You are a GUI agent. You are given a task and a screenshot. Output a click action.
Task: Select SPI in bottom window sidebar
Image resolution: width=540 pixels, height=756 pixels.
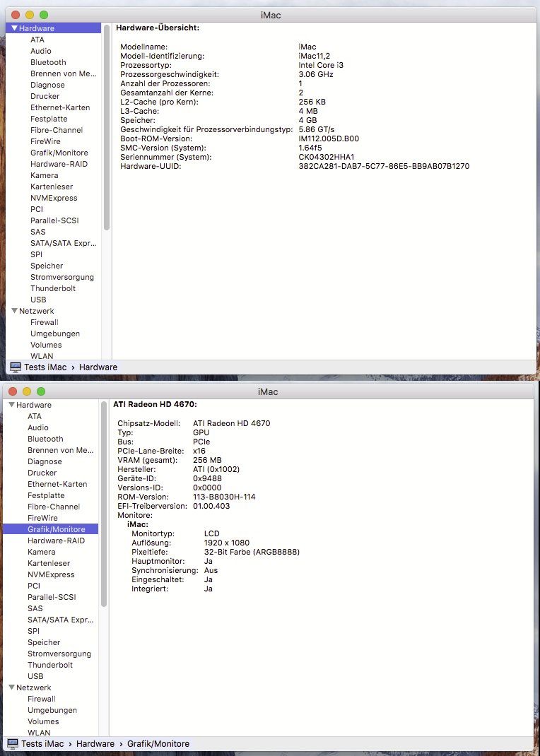[x=33, y=631]
